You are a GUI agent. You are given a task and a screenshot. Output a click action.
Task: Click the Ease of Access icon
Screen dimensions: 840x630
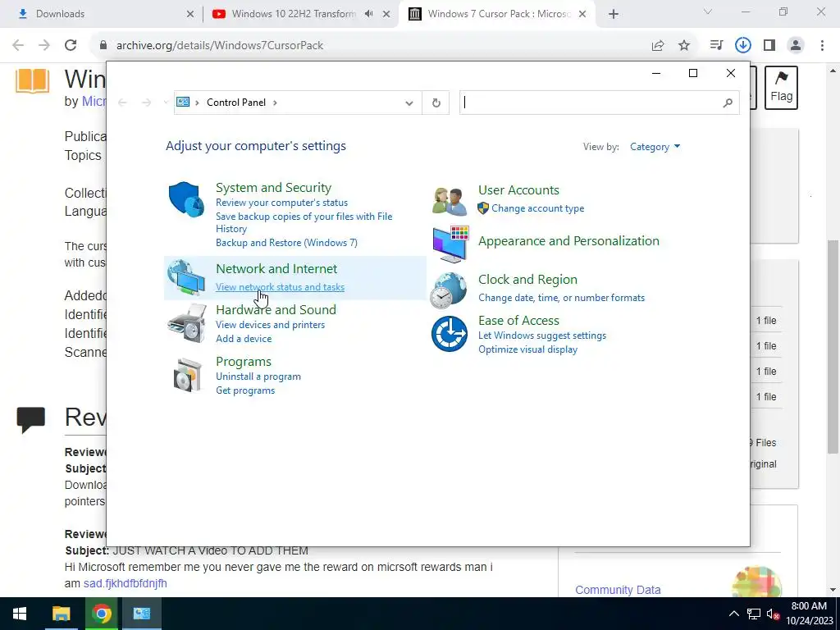tap(450, 334)
